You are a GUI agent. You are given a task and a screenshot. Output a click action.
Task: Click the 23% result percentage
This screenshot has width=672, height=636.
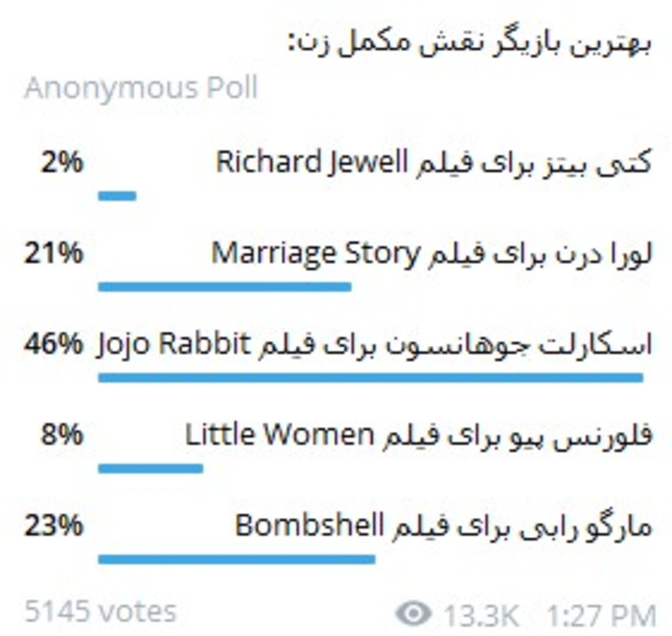[x=54, y=526]
